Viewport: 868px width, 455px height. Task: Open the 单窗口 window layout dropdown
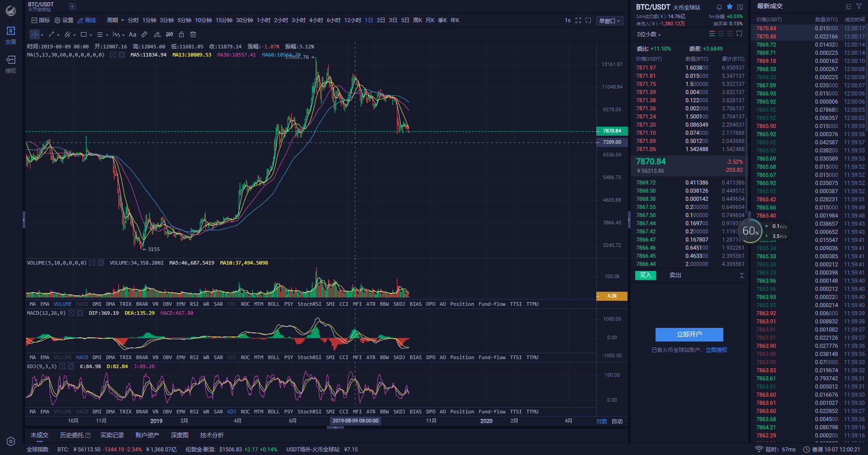(609, 21)
